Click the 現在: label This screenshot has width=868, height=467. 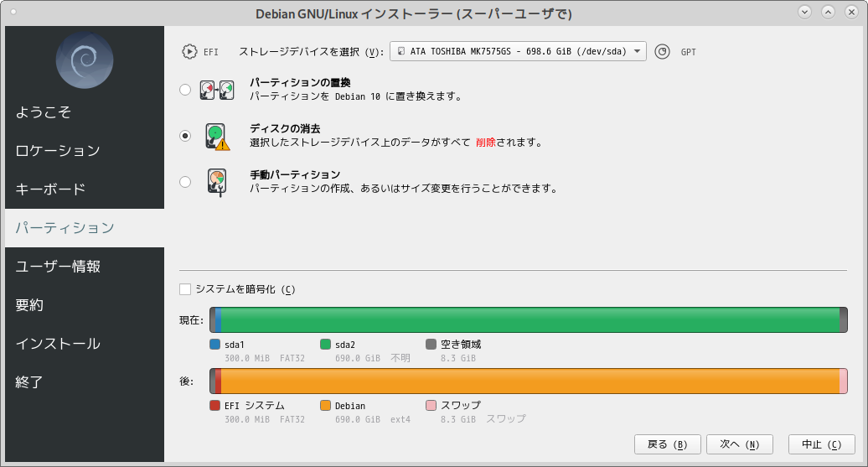(x=192, y=320)
